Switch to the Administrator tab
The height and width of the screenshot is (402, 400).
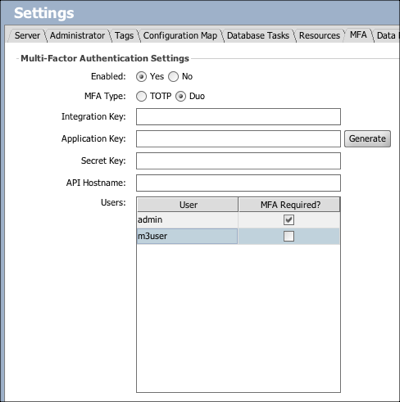(77, 35)
